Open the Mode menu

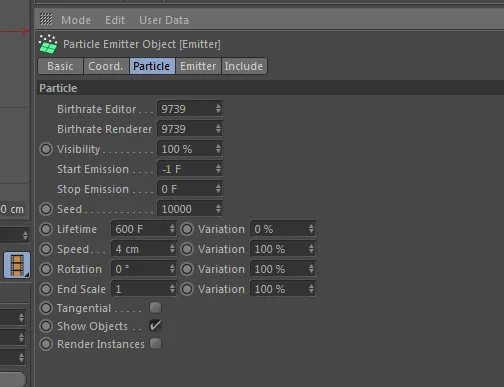click(76, 20)
